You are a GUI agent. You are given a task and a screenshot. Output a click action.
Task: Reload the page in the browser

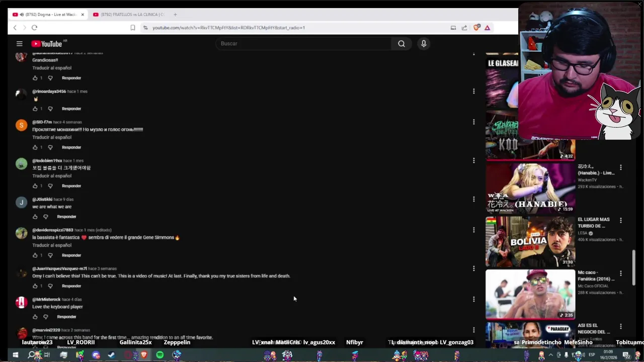pos(34,28)
